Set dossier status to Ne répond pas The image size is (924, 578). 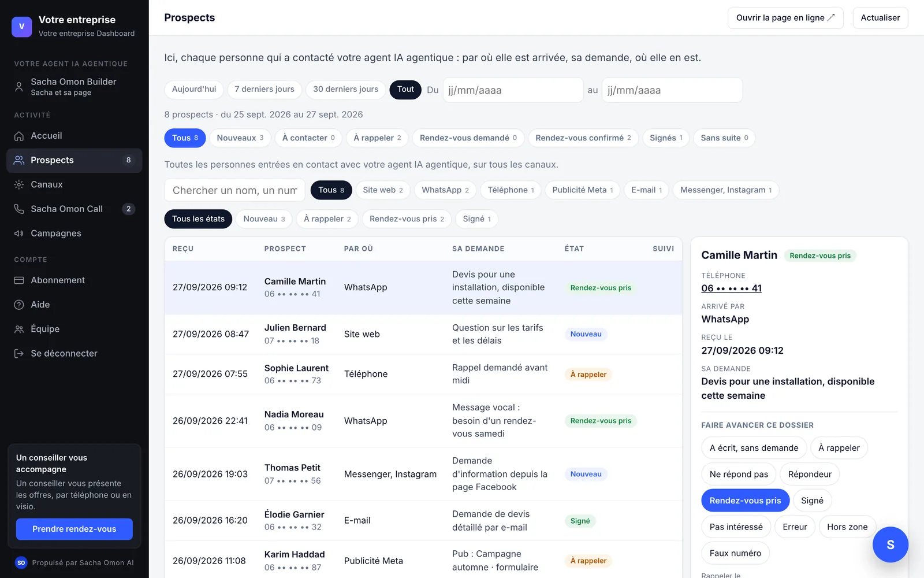[739, 475]
